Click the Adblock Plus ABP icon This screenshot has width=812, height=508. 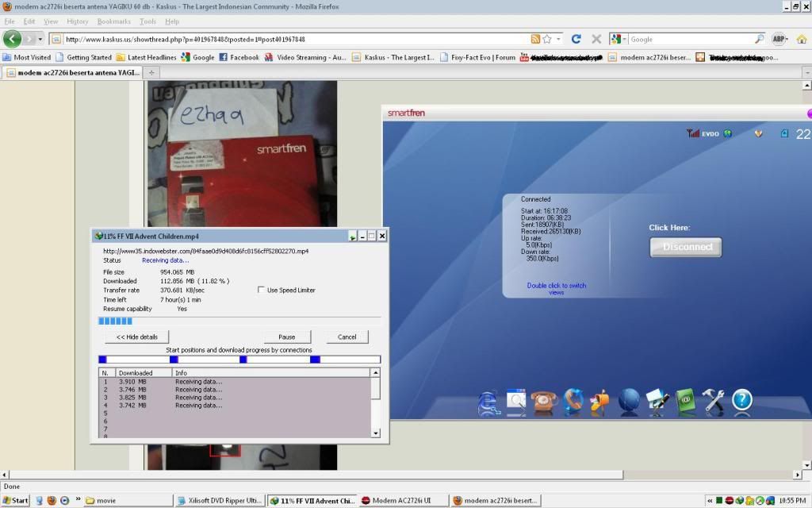click(x=779, y=39)
